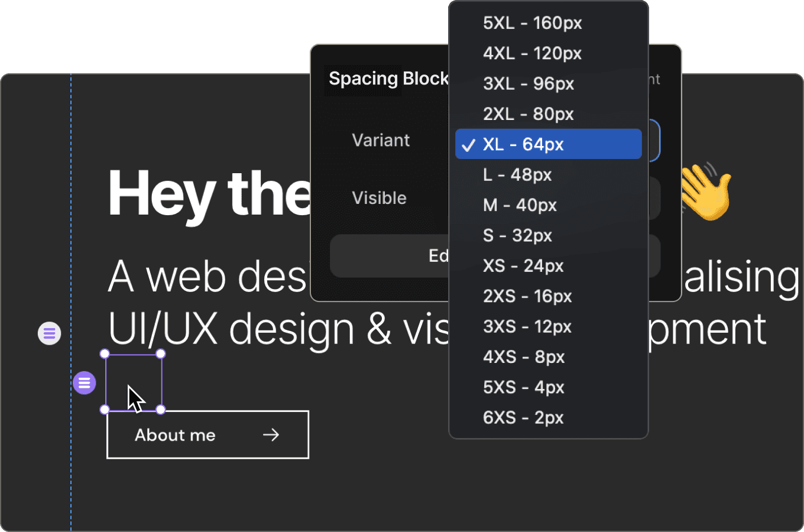The height and width of the screenshot is (532, 804).
Task: Click the partially hidden Edit button
Action: tap(390, 256)
